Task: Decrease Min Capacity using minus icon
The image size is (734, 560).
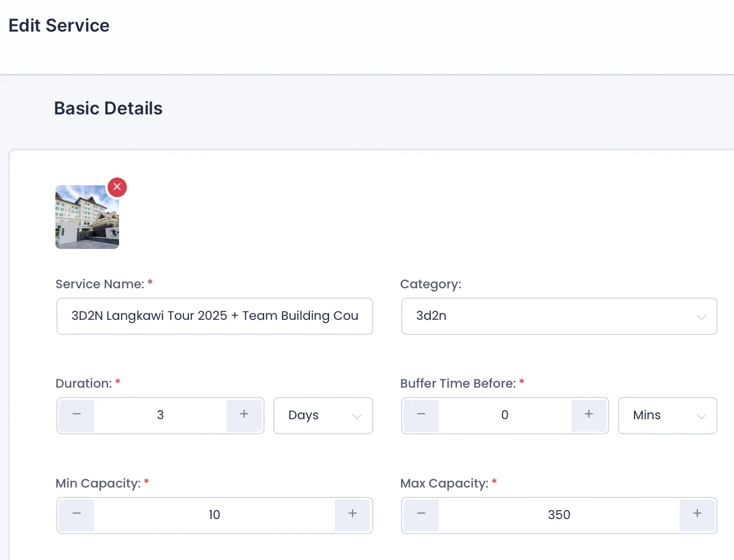Action: coord(77,515)
